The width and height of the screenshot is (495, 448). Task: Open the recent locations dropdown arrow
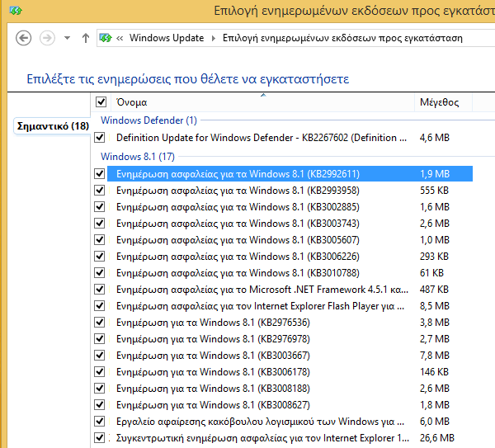[x=67, y=38]
